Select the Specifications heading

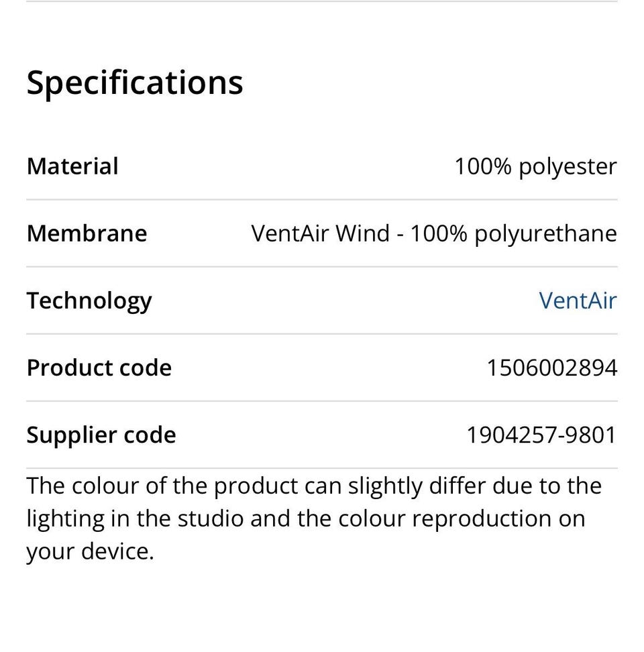click(x=135, y=83)
